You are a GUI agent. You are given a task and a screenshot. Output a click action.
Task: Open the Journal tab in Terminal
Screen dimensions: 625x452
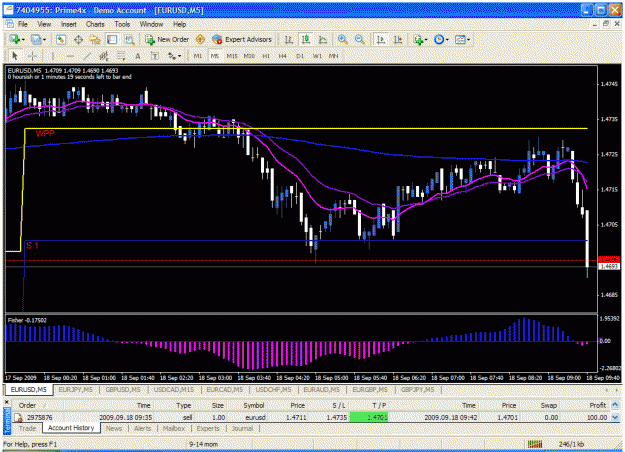[242, 428]
